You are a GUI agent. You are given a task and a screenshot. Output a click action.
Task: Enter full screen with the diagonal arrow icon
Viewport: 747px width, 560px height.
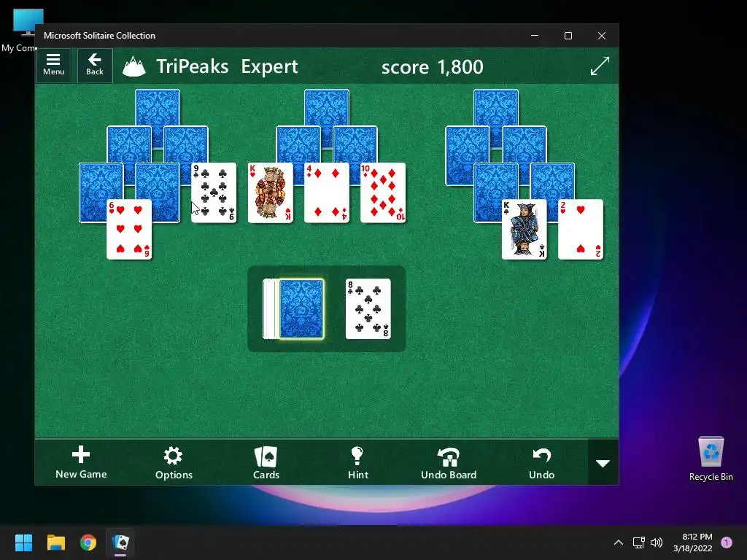[x=600, y=66]
